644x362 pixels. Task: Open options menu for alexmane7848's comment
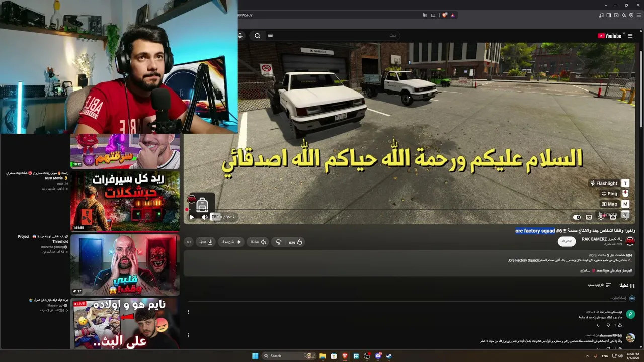(189, 335)
